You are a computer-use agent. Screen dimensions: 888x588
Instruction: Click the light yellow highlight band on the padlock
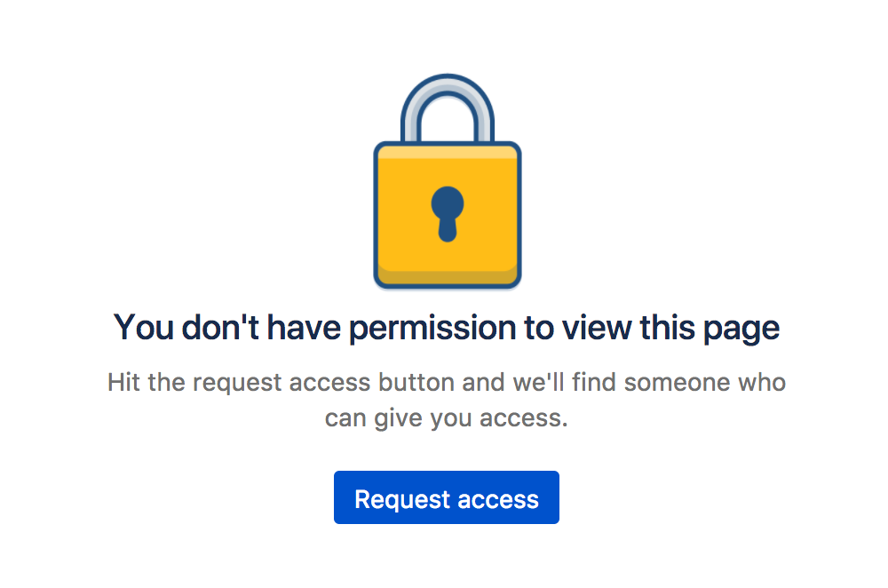[447, 152]
